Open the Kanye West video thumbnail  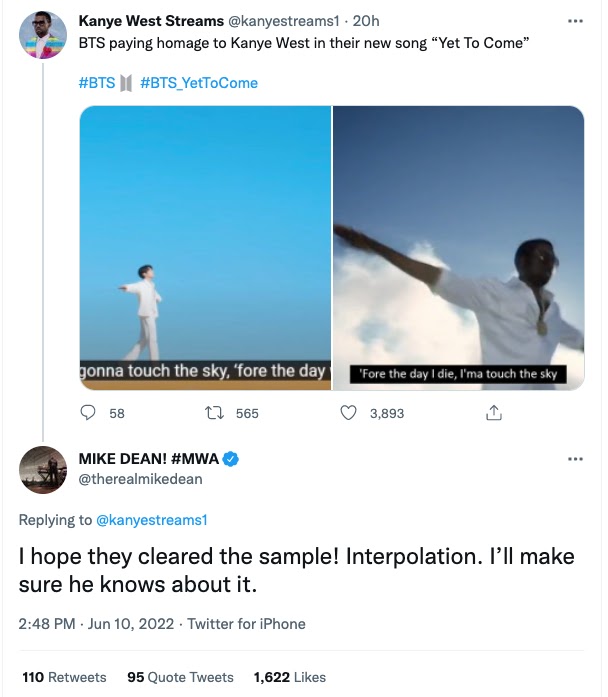[458, 247]
